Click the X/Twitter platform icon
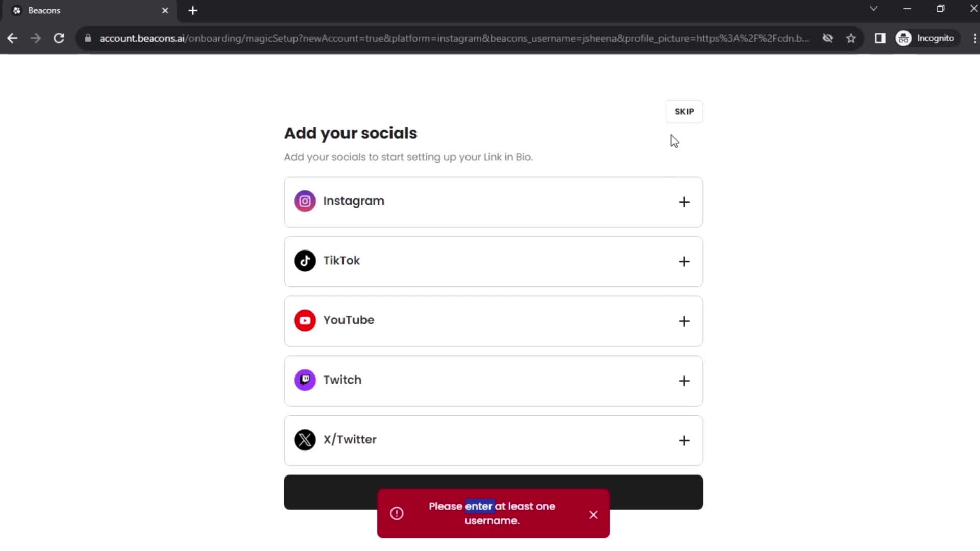 (x=304, y=439)
